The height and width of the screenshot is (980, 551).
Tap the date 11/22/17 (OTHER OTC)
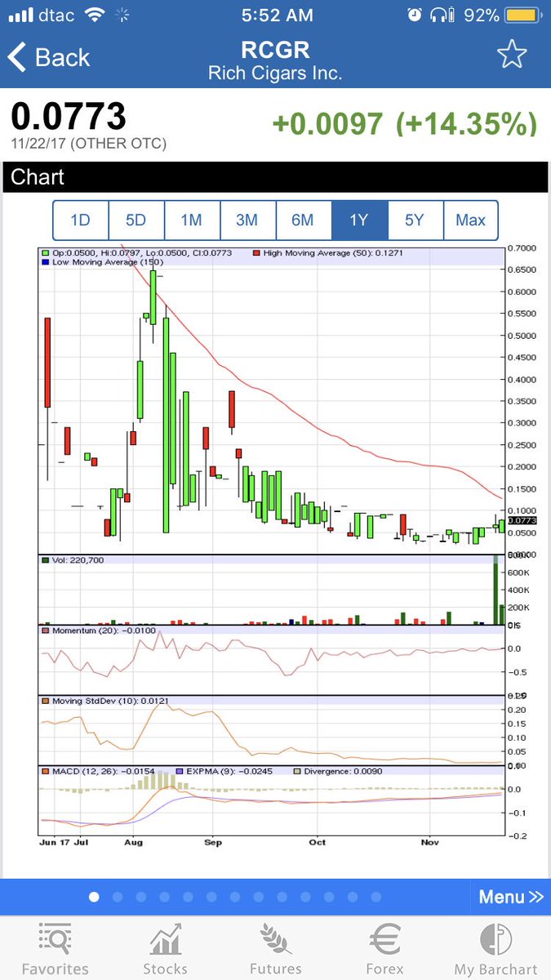(x=89, y=144)
